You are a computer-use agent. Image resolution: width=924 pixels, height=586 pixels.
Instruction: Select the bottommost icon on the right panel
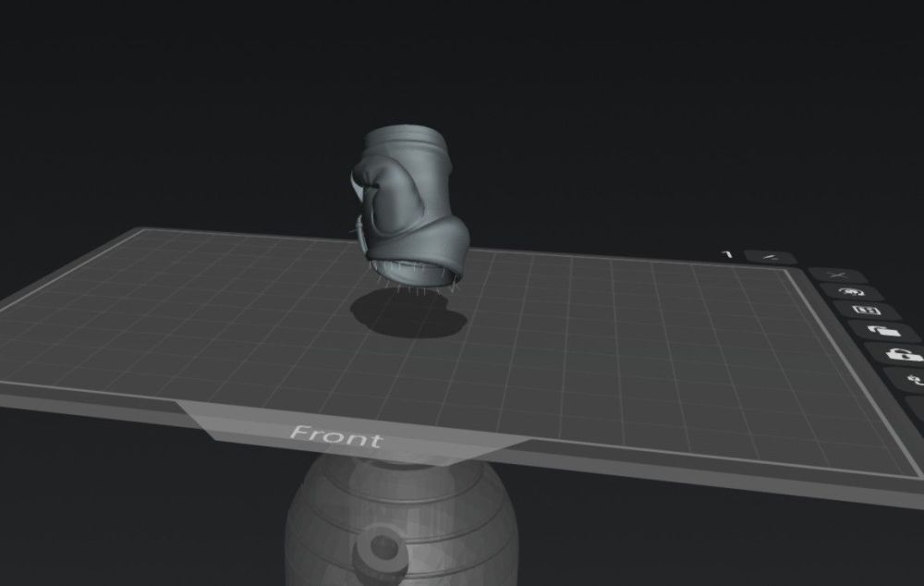click(915, 379)
